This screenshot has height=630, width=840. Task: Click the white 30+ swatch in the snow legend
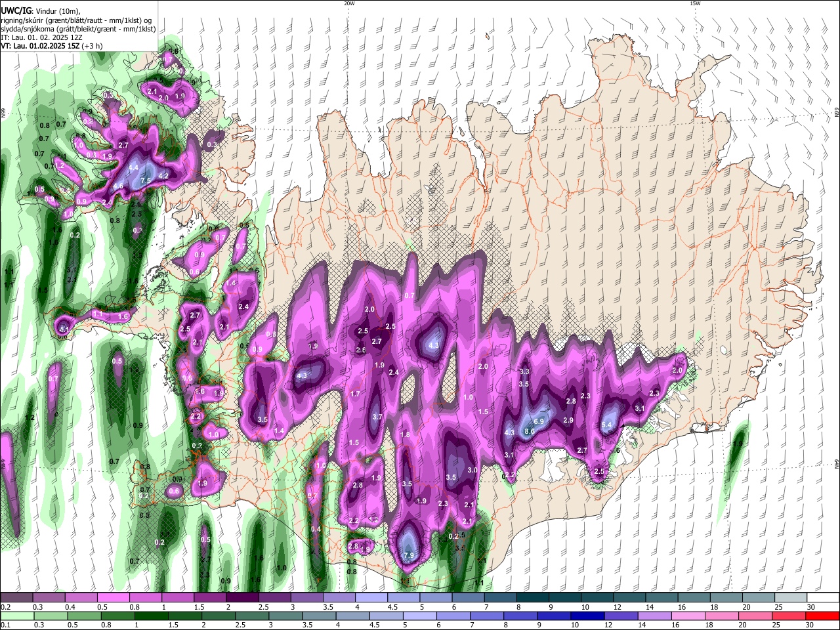click(822, 598)
